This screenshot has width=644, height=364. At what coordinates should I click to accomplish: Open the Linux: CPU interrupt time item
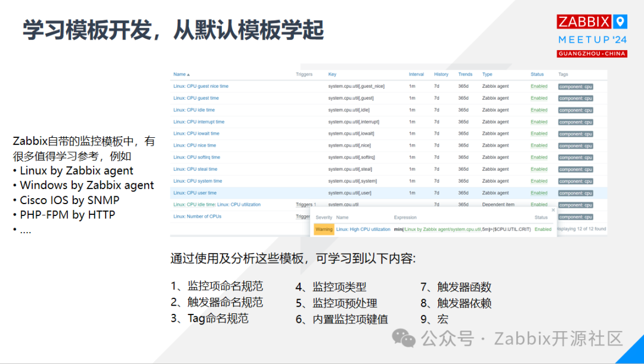(x=199, y=122)
